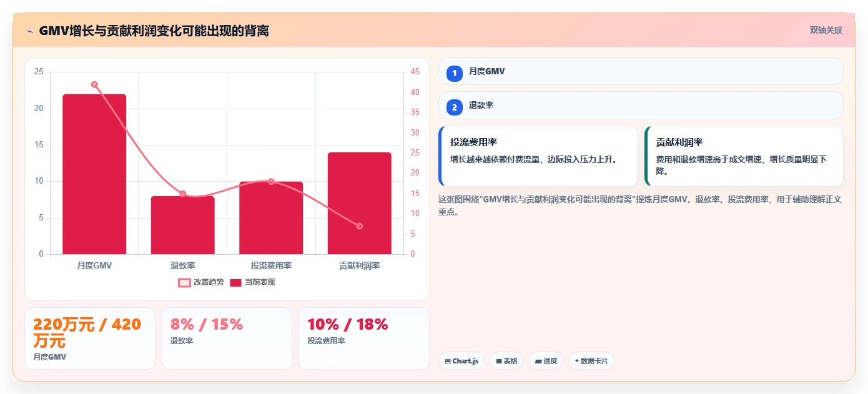Click the 投流费用率 bar in chart
The width and height of the screenshot is (868, 394).
[271, 218]
